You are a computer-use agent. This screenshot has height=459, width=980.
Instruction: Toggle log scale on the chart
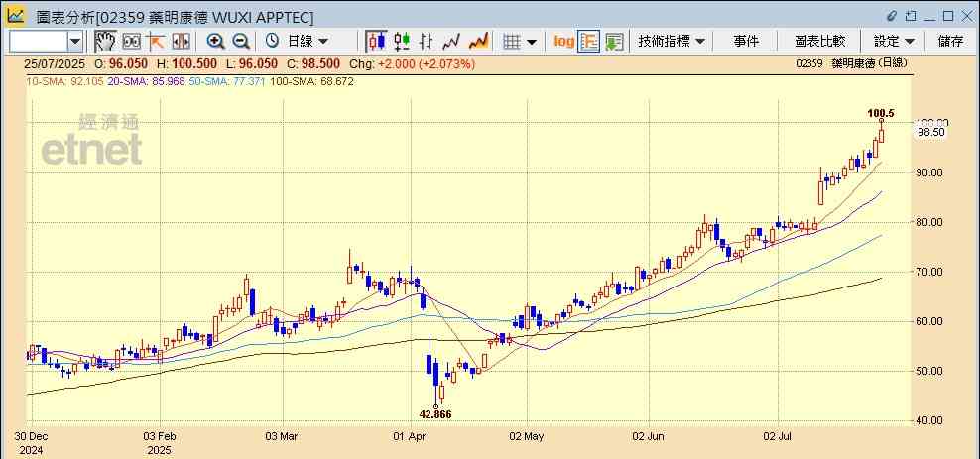[563, 42]
